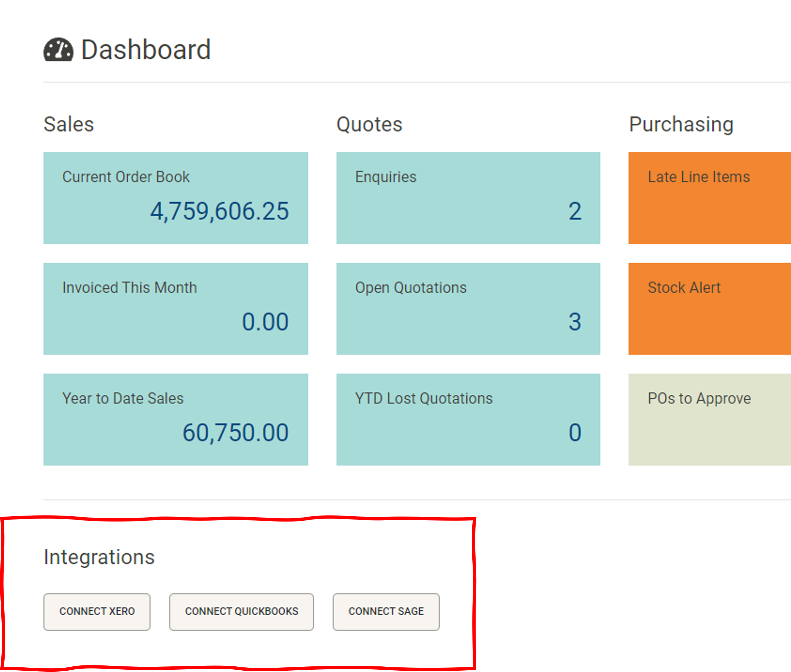Click the Invoiced This Month panel
The image size is (791, 672).
click(x=175, y=309)
